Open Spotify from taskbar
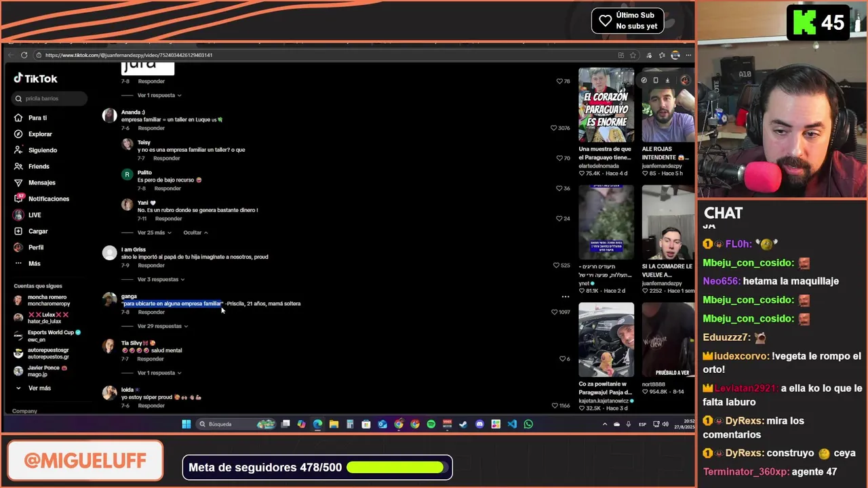The image size is (868, 488). click(431, 424)
